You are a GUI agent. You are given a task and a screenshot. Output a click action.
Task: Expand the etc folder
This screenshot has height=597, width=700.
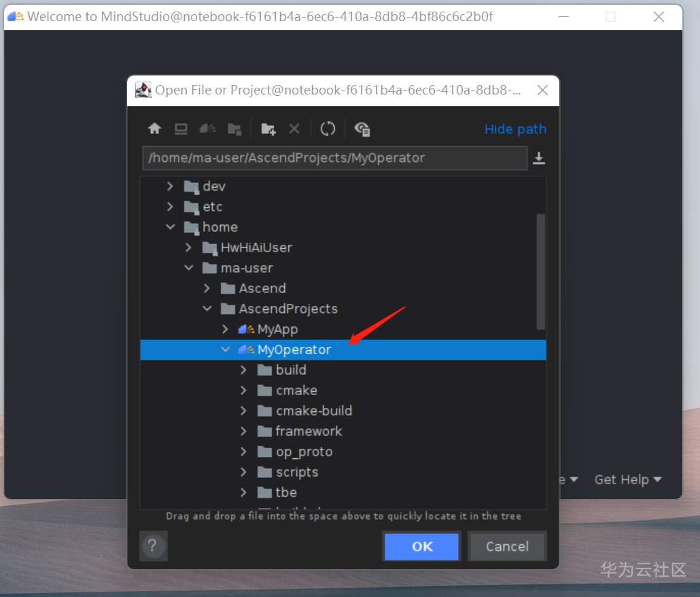tap(170, 206)
